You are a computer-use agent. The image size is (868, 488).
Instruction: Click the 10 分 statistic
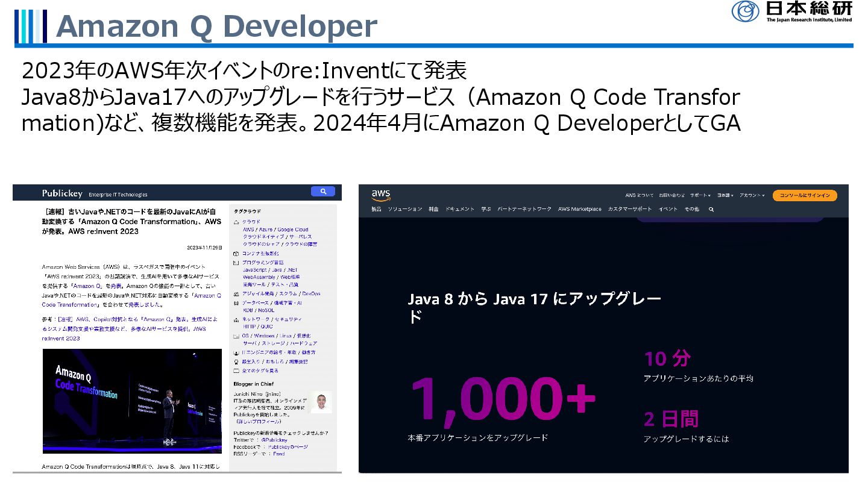tap(667, 358)
